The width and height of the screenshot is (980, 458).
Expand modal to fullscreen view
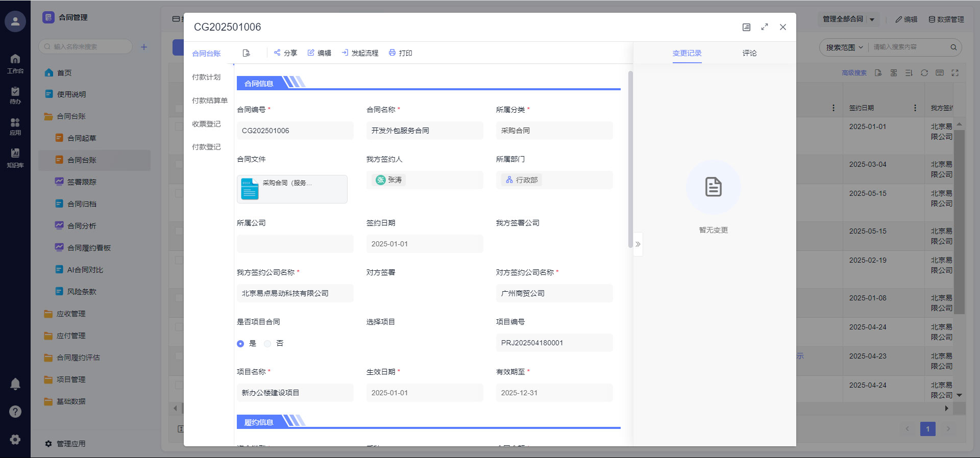pos(764,27)
